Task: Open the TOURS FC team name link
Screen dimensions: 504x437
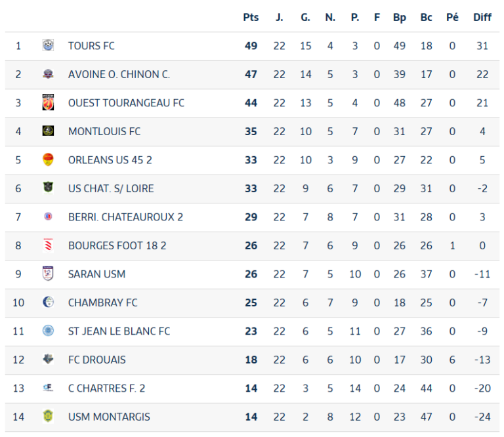Action: (x=91, y=46)
